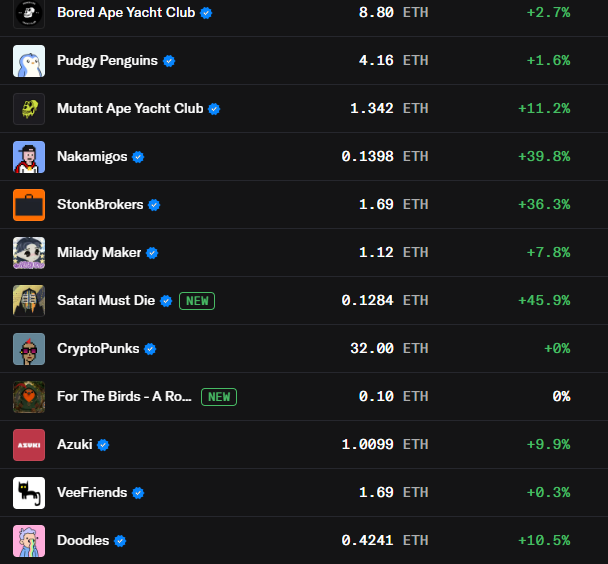This screenshot has height=564, width=608.
Task: Go to Mutant Ape Yacht Club collection name
Action: point(130,109)
